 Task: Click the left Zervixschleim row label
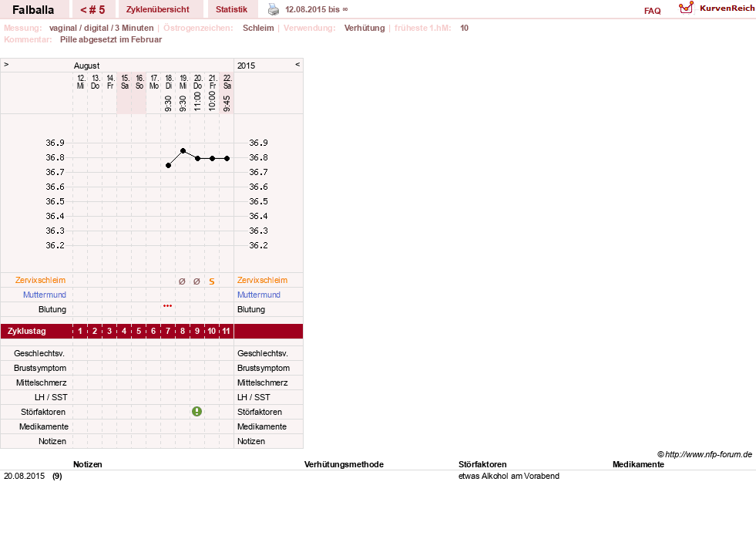[40, 280]
